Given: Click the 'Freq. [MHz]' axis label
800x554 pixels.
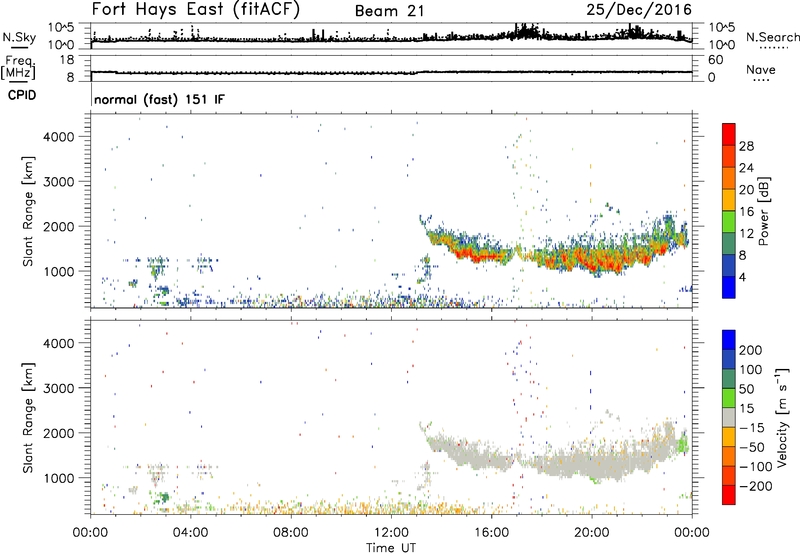Looking at the screenshot, I should click(18, 67).
